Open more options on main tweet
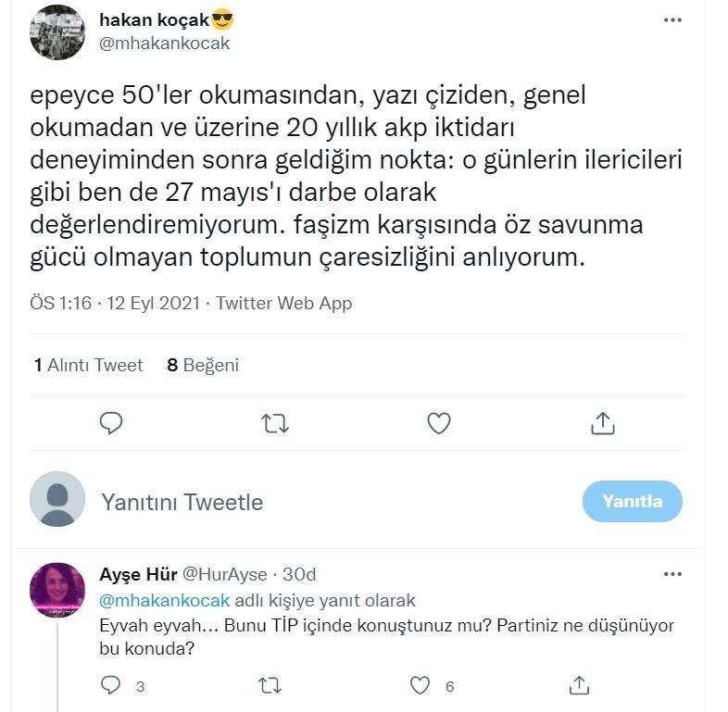The width and height of the screenshot is (728, 712). coord(674,20)
